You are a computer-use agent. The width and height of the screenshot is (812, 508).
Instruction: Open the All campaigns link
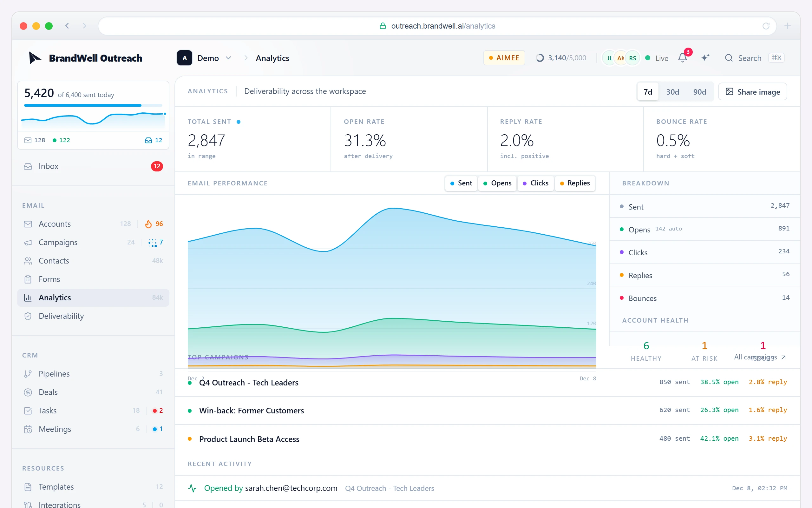tap(760, 357)
